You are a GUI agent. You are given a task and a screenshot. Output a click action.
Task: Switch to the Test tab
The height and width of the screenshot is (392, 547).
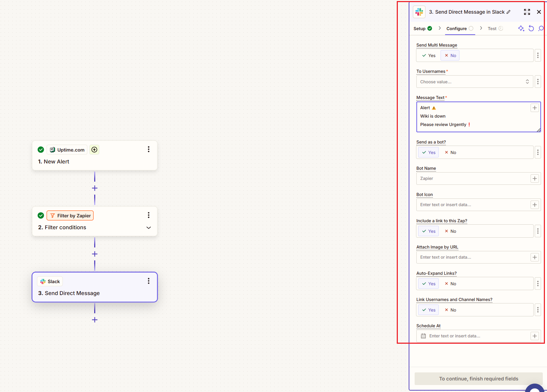[495, 29]
